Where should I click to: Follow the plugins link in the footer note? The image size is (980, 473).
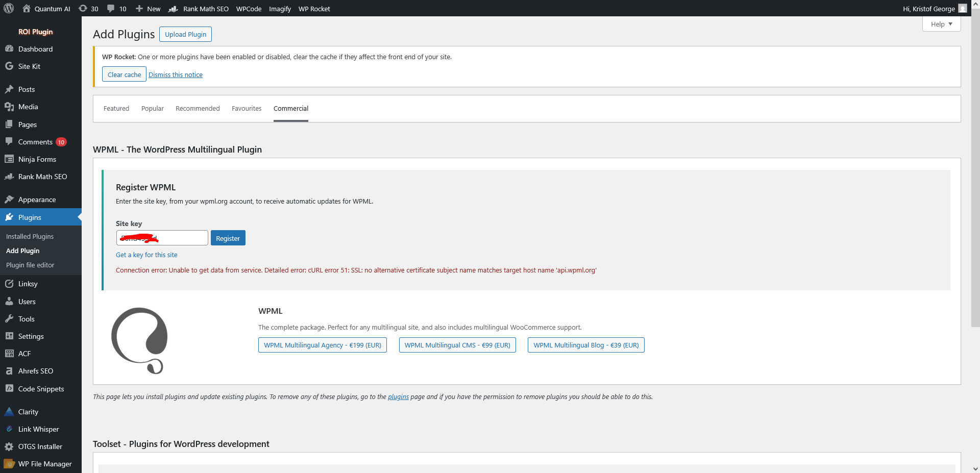[398, 396]
